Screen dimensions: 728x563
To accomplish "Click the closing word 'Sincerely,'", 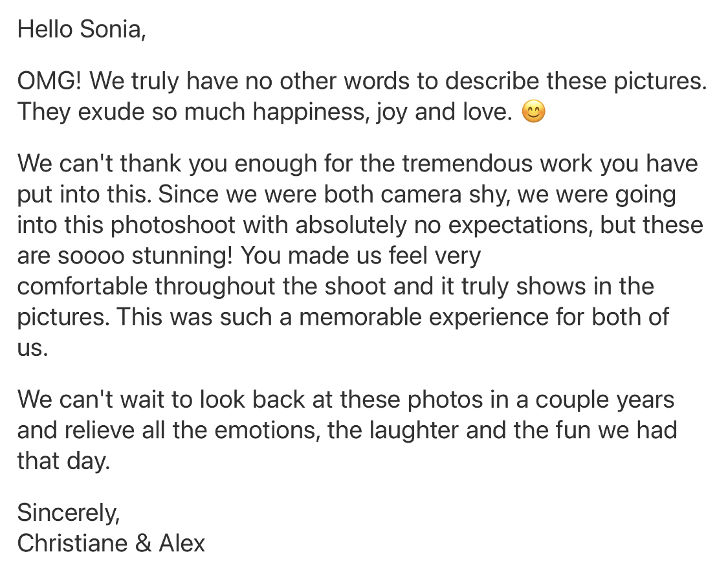I will (x=68, y=513).
